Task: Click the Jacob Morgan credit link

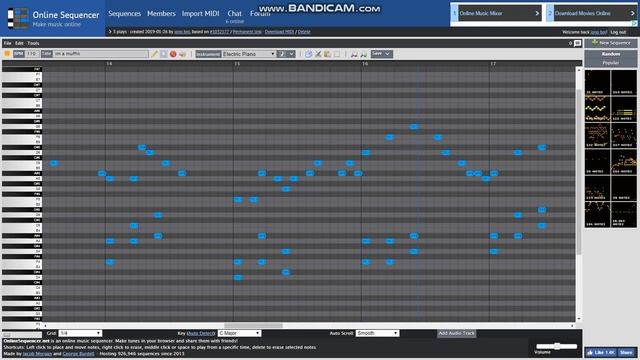Action: (x=37, y=353)
